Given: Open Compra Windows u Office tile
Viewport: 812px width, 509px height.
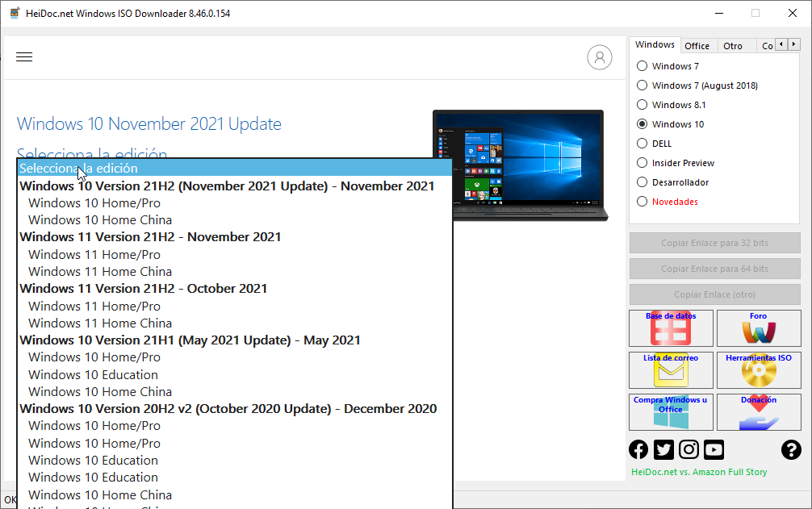Looking at the screenshot, I should coord(671,411).
